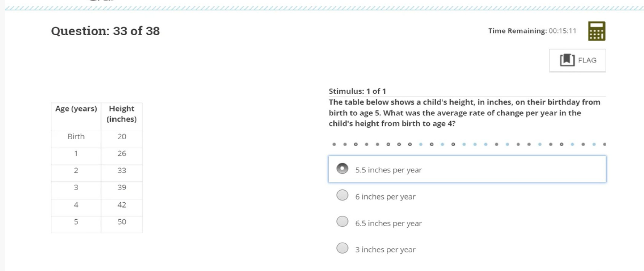Viewport: 644px width, 271px height.
Task: Click the first dot in the progress row
Action: coord(334,144)
